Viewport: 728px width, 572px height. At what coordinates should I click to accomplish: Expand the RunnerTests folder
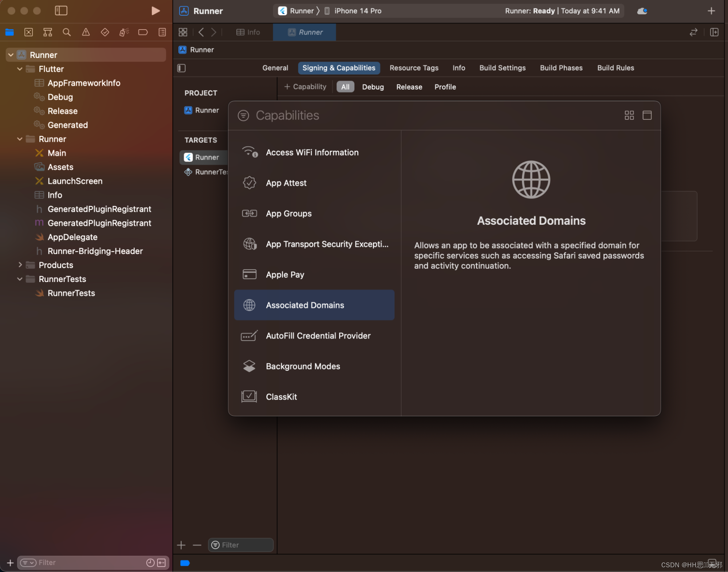[x=20, y=278]
